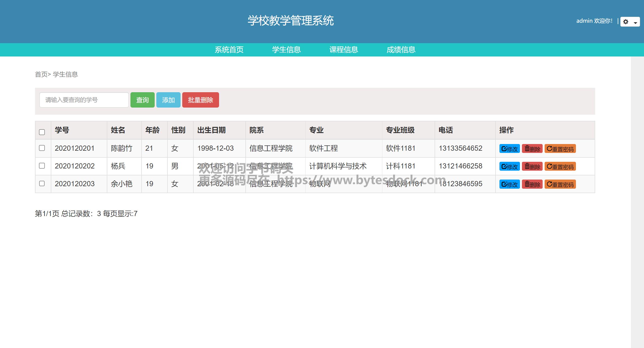The height and width of the screenshot is (348, 644).
Task: Toggle the select-all checkbox in table header
Action: [42, 132]
